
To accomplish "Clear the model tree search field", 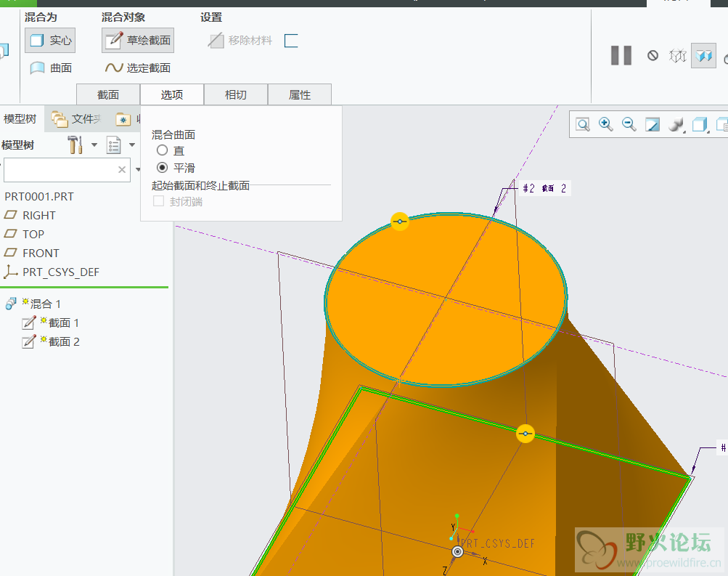I will (122, 169).
